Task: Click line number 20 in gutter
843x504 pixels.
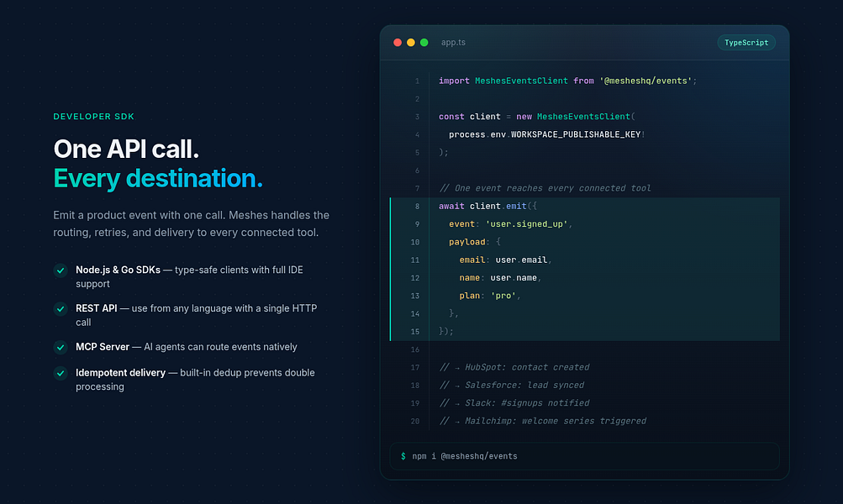Action: pyautogui.click(x=415, y=421)
